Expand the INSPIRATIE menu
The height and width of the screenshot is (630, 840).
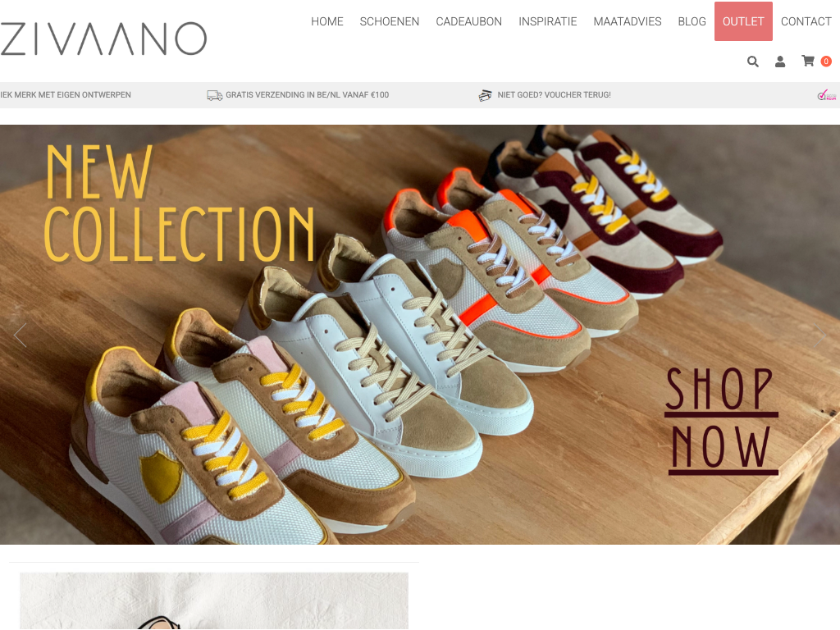547,21
